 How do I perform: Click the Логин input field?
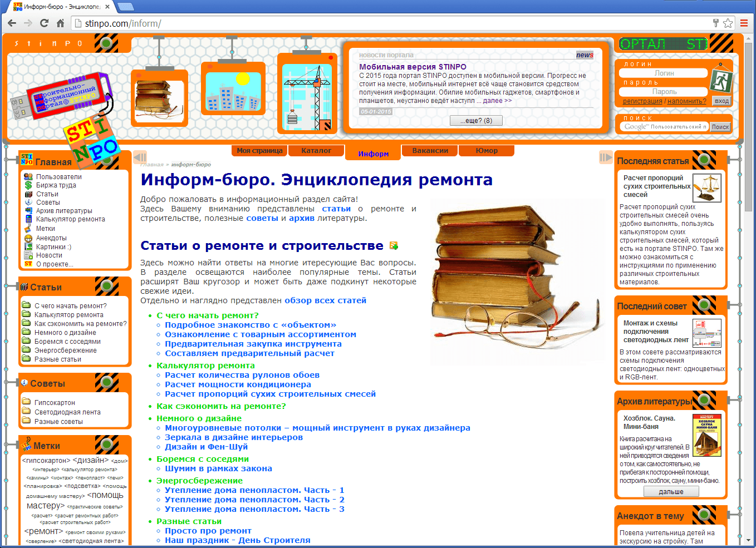tap(664, 73)
